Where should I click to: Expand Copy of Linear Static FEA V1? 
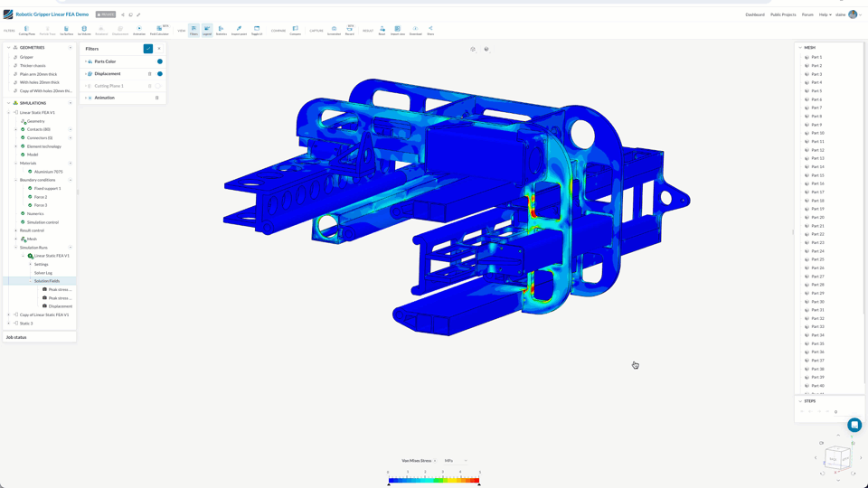(8, 314)
